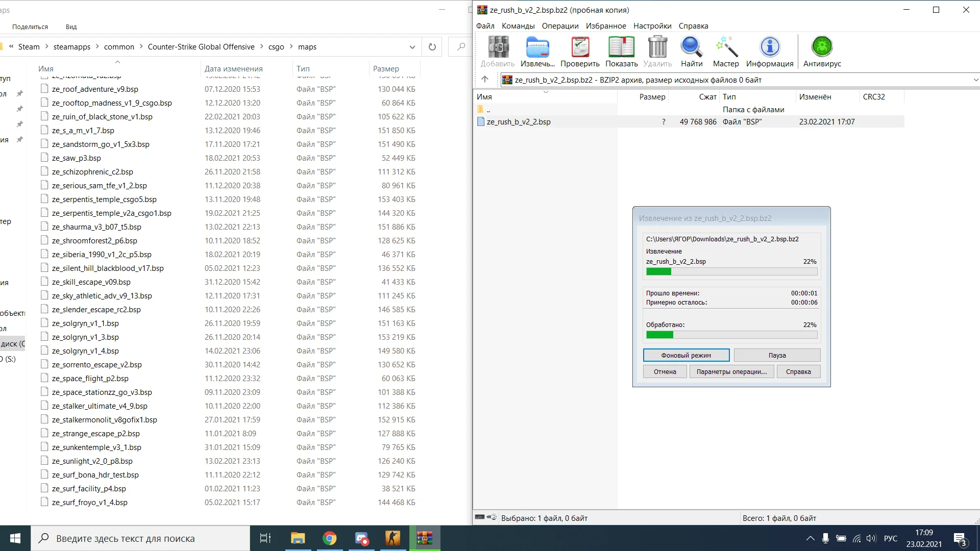980x551 pixels.
Task: Click the Фоновый режим button
Action: pyautogui.click(x=685, y=356)
